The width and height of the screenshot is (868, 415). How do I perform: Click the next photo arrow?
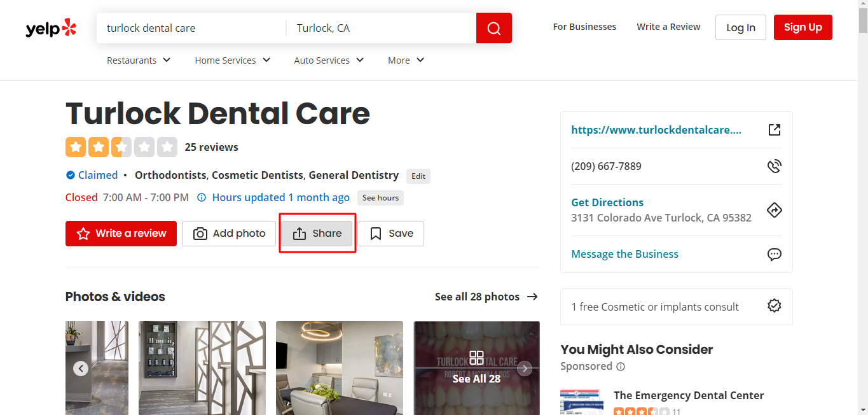[x=525, y=369]
